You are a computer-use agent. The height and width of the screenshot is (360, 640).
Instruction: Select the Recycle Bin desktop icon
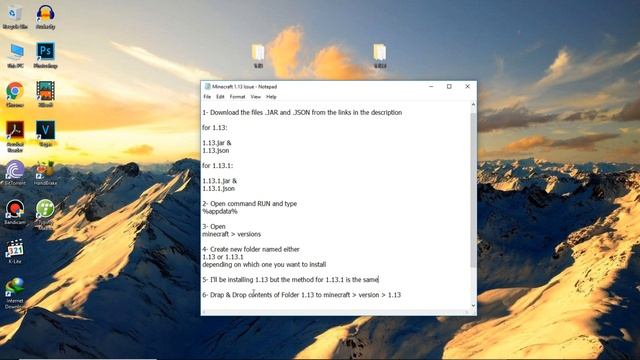[15, 17]
